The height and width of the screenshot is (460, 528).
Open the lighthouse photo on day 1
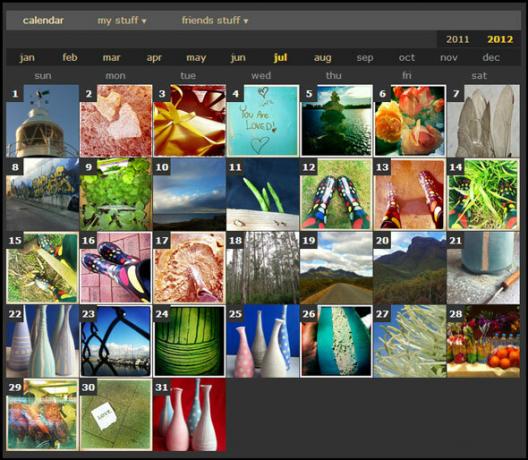(x=42, y=121)
